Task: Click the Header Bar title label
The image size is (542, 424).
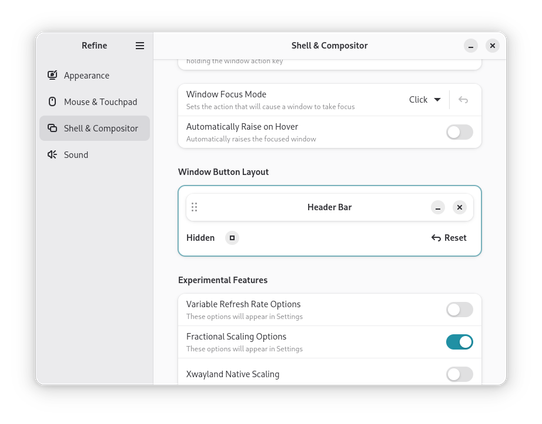Action: click(329, 207)
